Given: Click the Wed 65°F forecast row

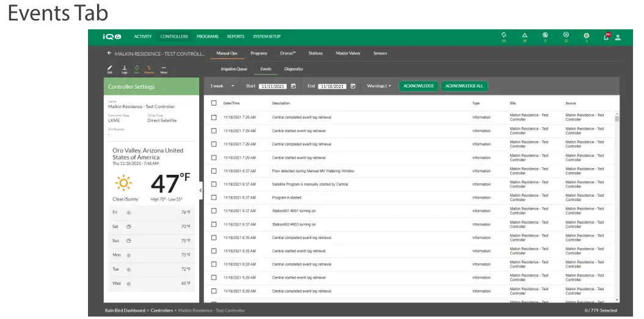Looking at the screenshot, I should coord(152,284).
